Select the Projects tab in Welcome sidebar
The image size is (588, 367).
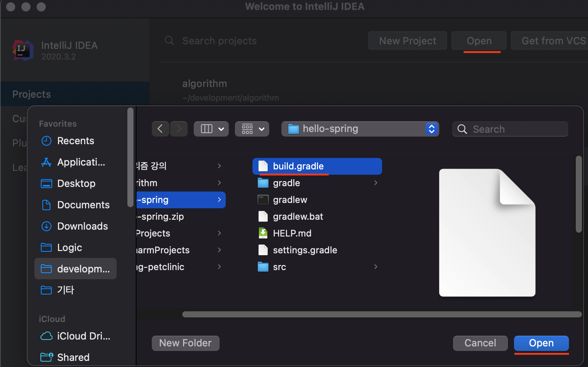click(x=75, y=94)
